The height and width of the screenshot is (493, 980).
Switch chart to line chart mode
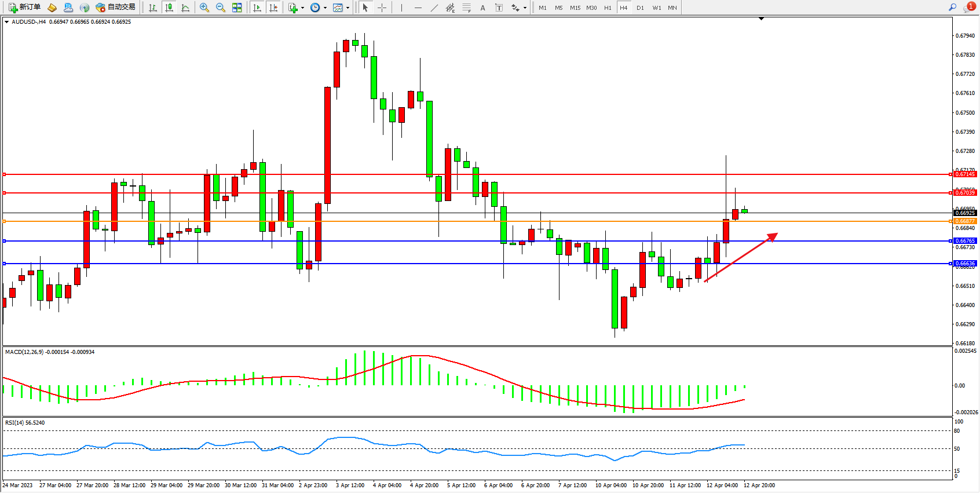tap(185, 8)
